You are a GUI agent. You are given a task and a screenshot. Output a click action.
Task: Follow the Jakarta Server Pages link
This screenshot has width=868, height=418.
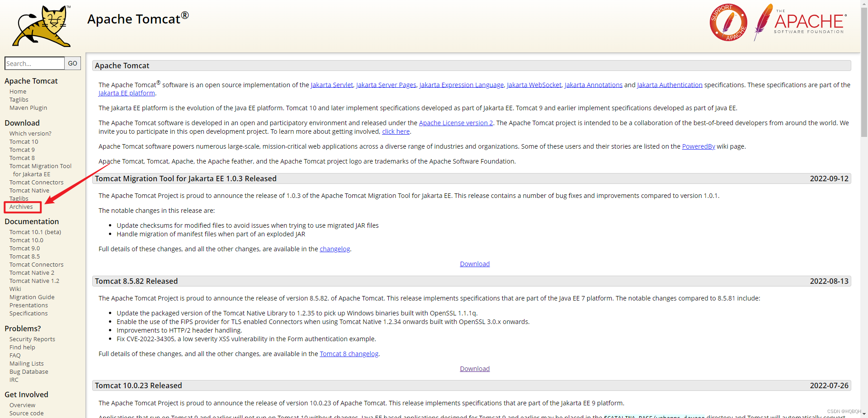[x=386, y=85]
